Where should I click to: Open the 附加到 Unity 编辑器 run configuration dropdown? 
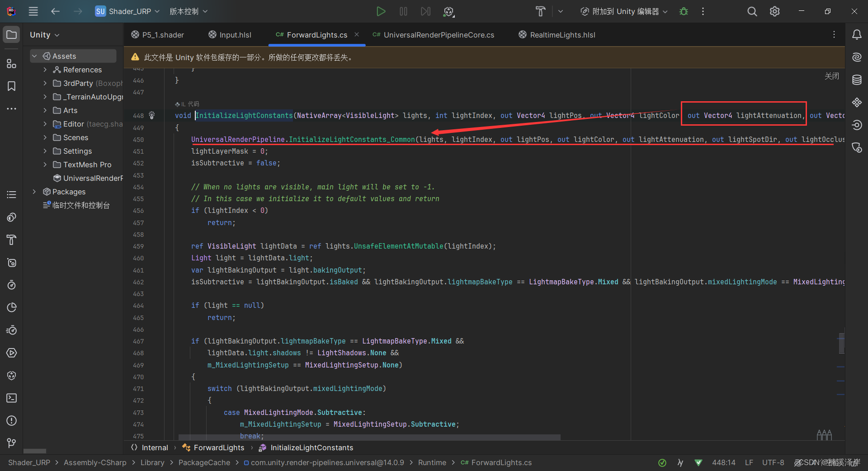point(624,11)
